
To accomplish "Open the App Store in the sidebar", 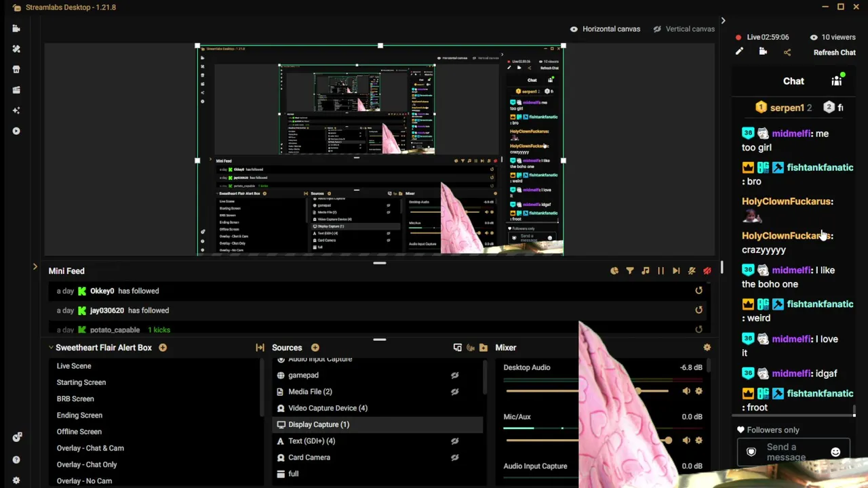I will coord(16,69).
